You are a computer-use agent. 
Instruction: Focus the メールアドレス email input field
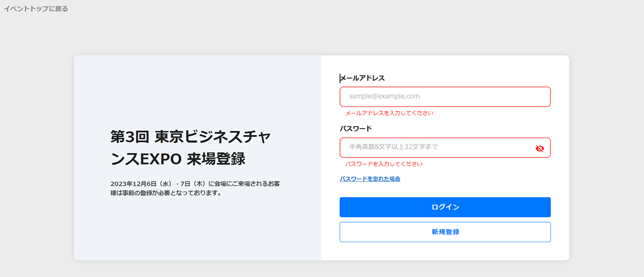pos(445,96)
